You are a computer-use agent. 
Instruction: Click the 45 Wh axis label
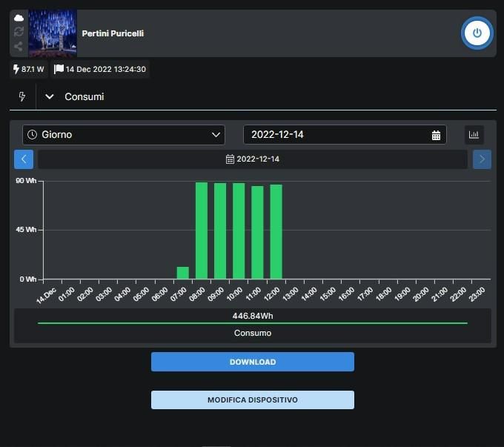[26, 230]
